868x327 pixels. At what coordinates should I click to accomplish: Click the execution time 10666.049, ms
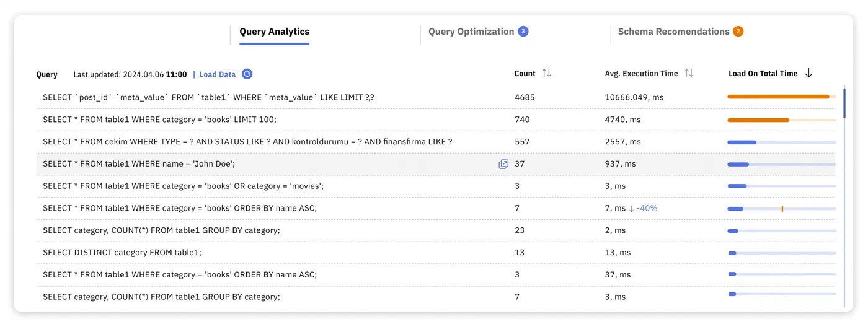[x=634, y=97]
